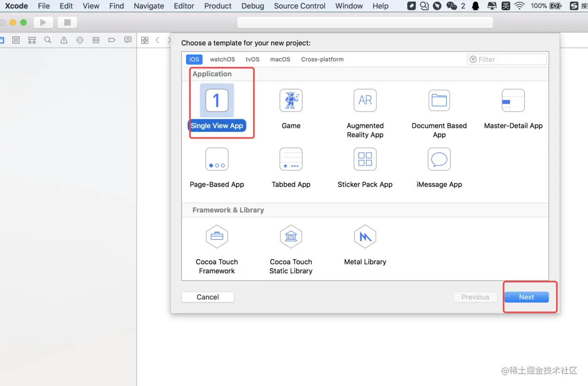Select the Master-Detail App template
The height and width of the screenshot is (386, 588).
tap(513, 109)
